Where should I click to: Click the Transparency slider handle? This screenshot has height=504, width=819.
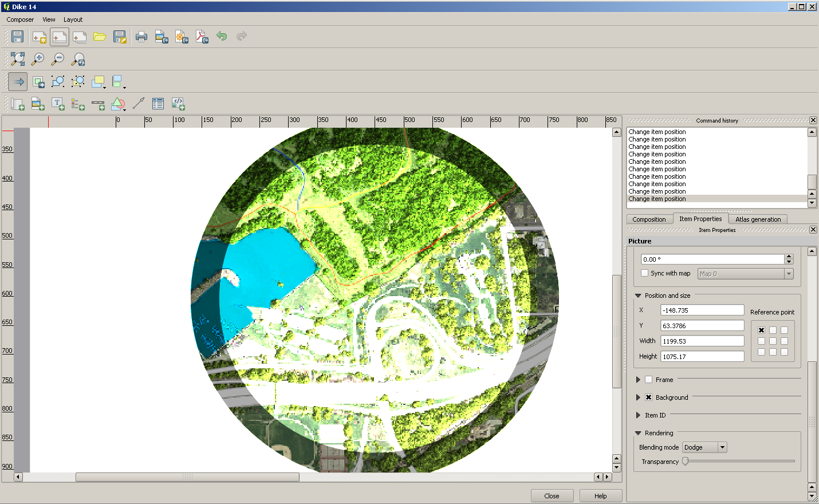(x=685, y=461)
